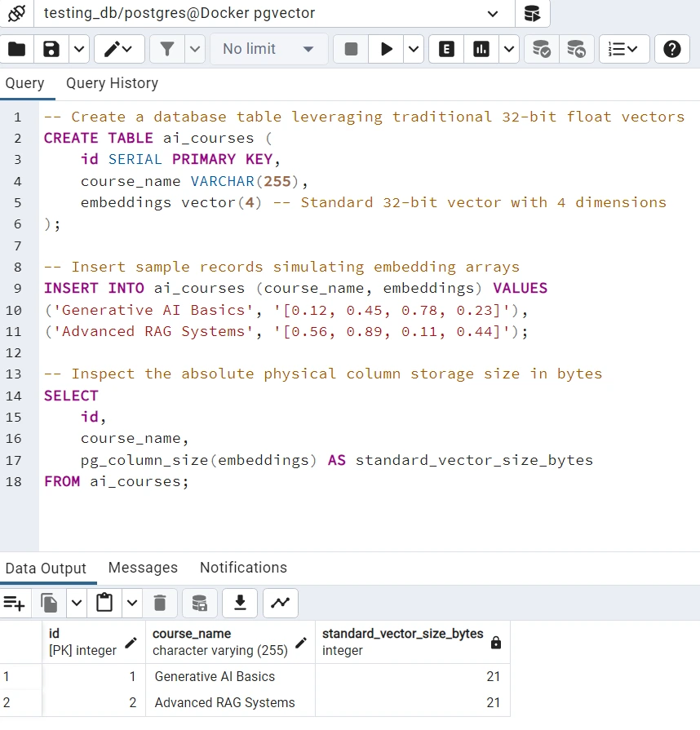The height and width of the screenshot is (730, 700).
Task: Click the Explain Analyze chart icon
Action: (x=481, y=49)
